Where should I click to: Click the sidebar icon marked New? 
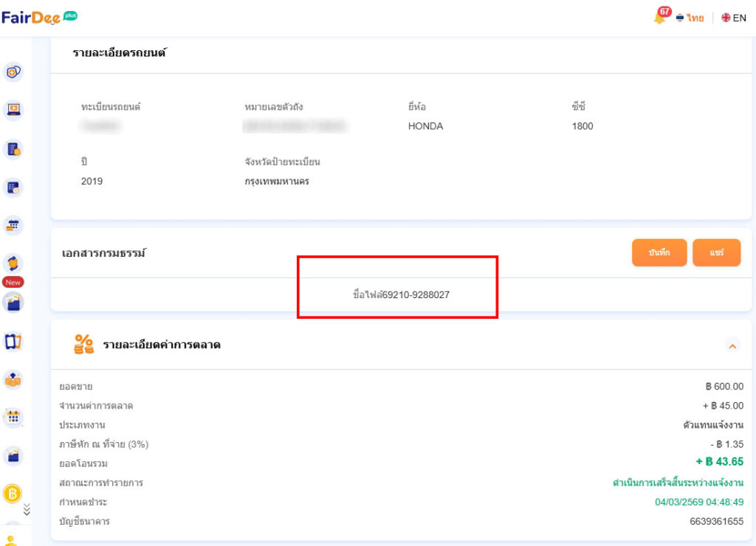tap(14, 264)
